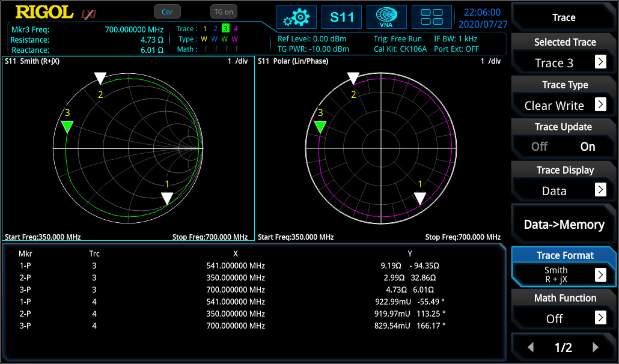This screenshot has height=364, width=619.
Task: Click marker 2 triangle on Smith chart
Action: click(x=100, y=78)
